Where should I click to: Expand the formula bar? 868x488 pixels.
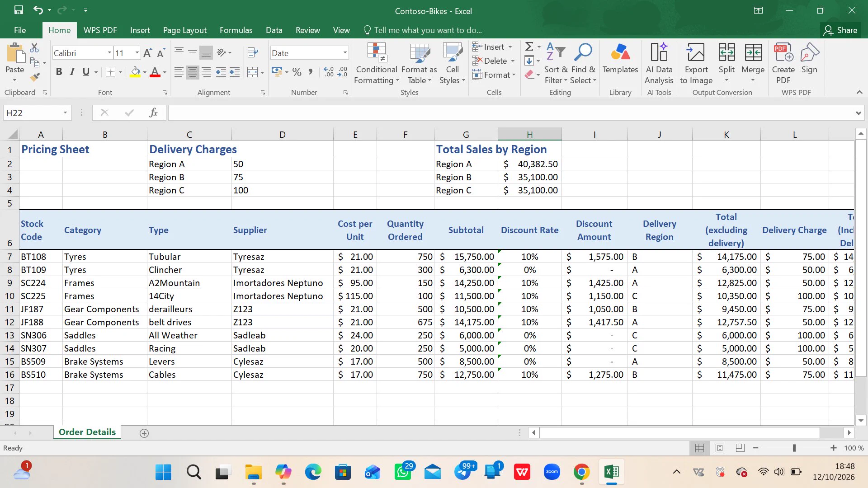click(x=858, y=113)
